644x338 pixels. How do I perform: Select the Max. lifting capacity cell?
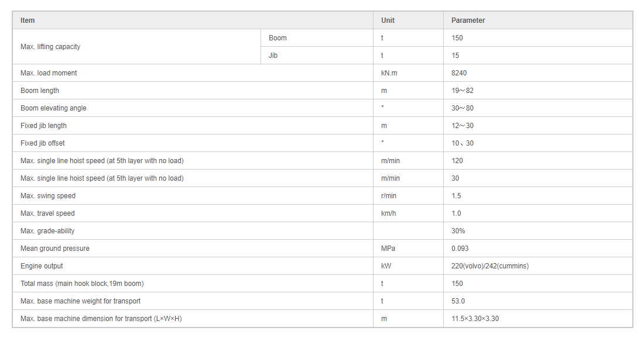pos(136,46)
